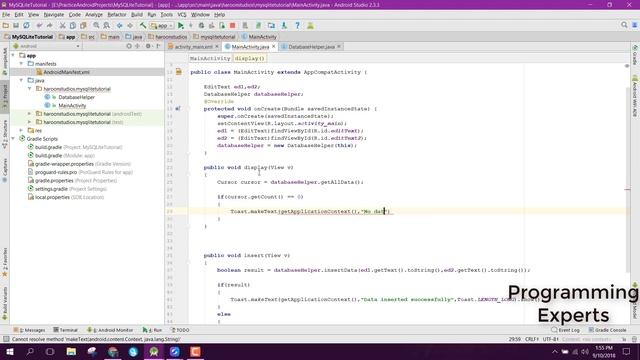Image resolution: width=640 pixels, height=360 pixels.
Task: Toggle the Build Variants side panel
Action: click(5, 303)
